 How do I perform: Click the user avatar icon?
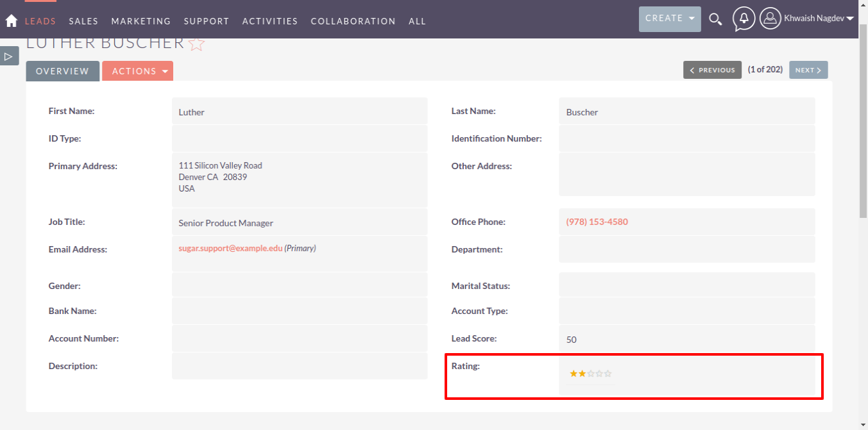point(770,18)
